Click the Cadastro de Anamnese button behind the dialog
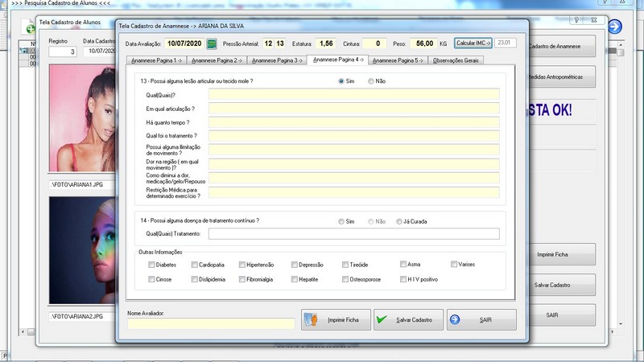The width and height of the screenshot is (644, 362). (561, 47)
